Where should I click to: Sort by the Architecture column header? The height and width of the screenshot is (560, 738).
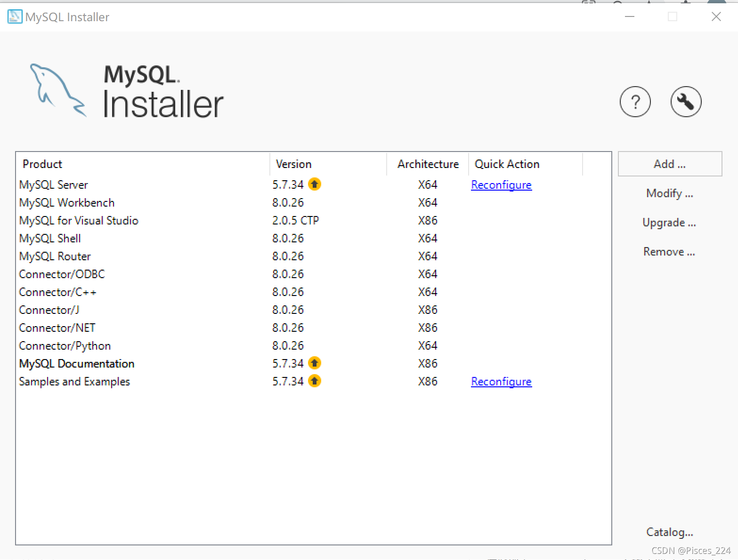point(428,164)
